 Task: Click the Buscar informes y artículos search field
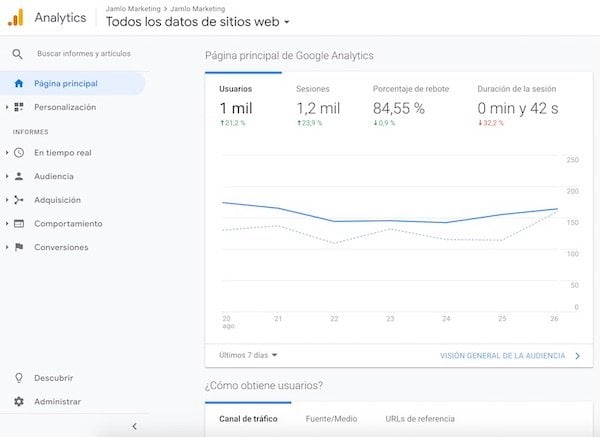pos(83,54)
